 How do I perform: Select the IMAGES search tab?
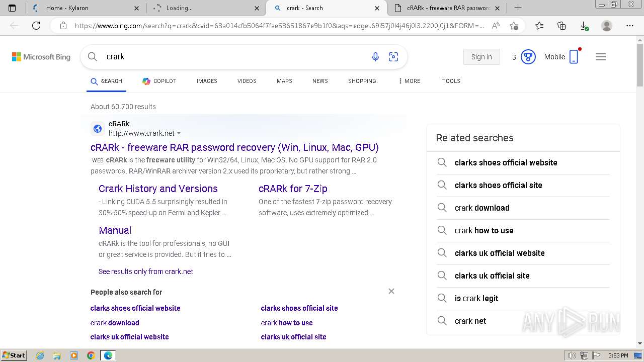pos(207,81)
